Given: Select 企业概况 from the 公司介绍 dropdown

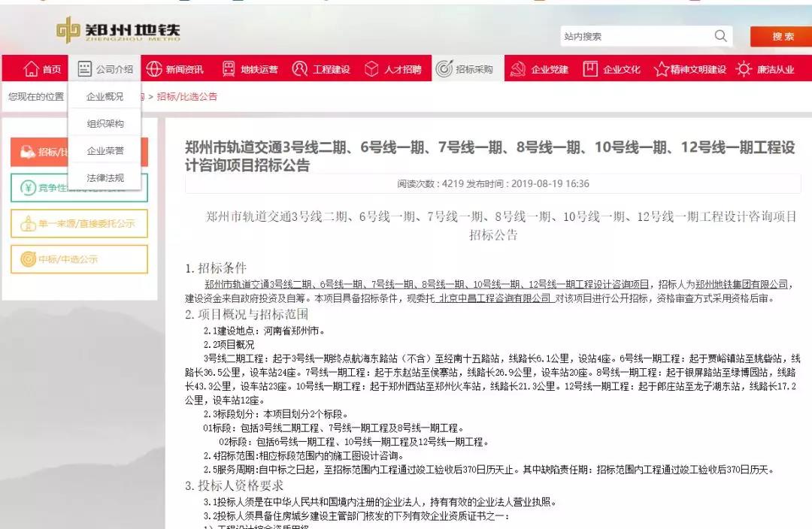Looking at the screenshot, I should (105, 97).
